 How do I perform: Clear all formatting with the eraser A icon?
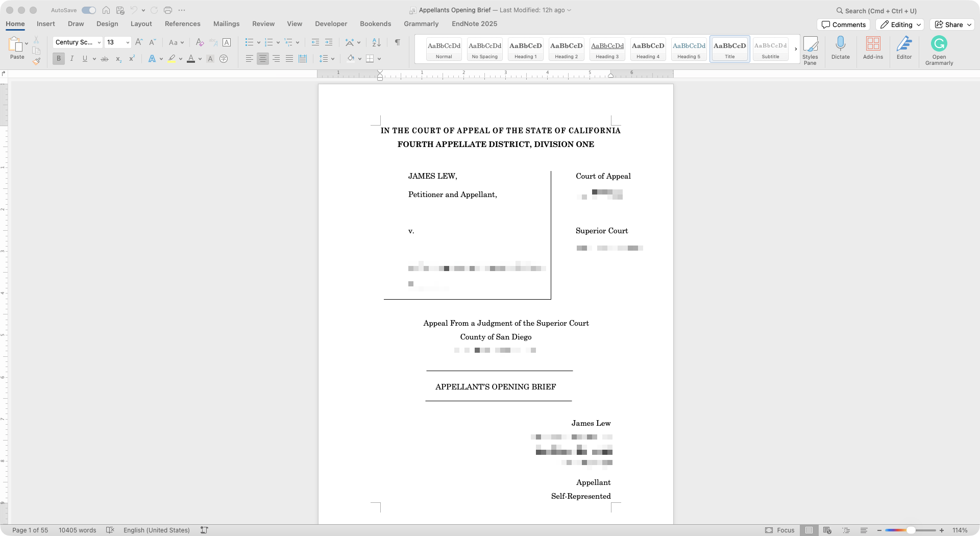pos(200,42)
